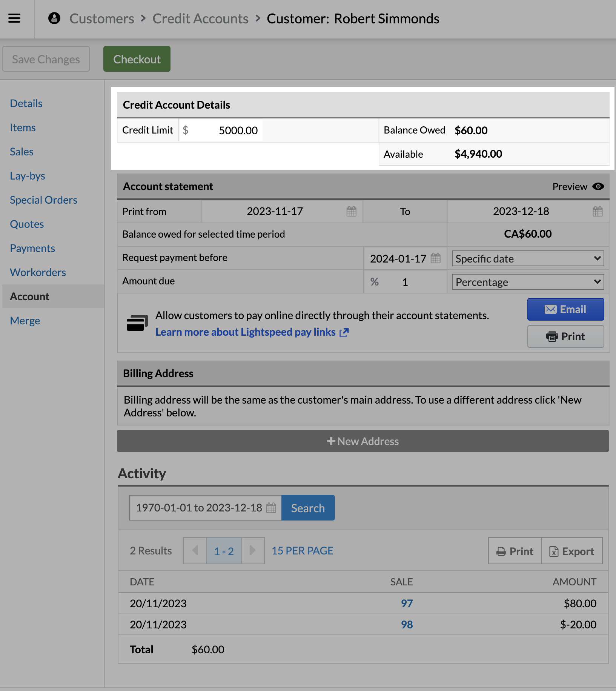The height and width of the screenshot is (691, 616).
Task: Select the Workorders section
Action: pyautogui.click(x=38, y=272)
